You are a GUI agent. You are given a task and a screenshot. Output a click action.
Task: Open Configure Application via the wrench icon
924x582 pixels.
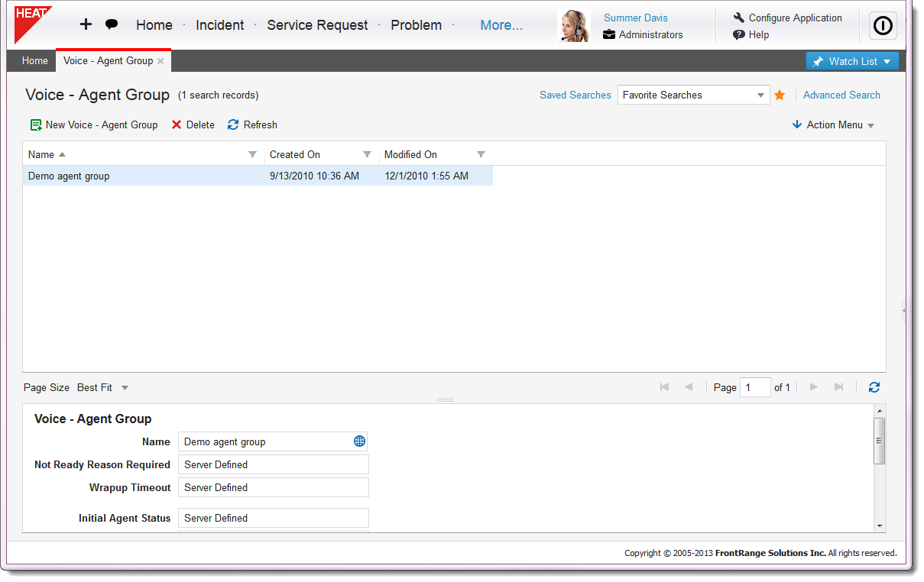[738, 17]
